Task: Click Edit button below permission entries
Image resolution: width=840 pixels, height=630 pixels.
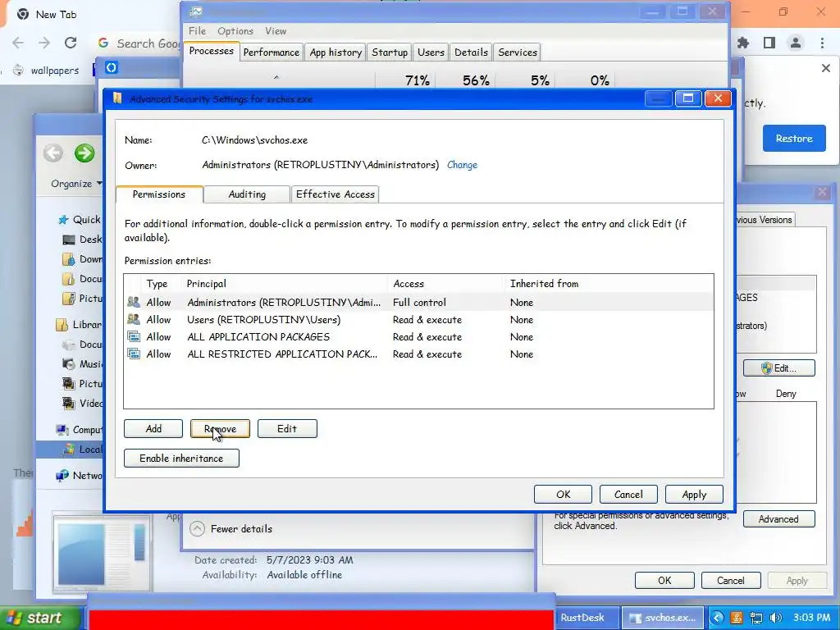Action: coord(287,428)
